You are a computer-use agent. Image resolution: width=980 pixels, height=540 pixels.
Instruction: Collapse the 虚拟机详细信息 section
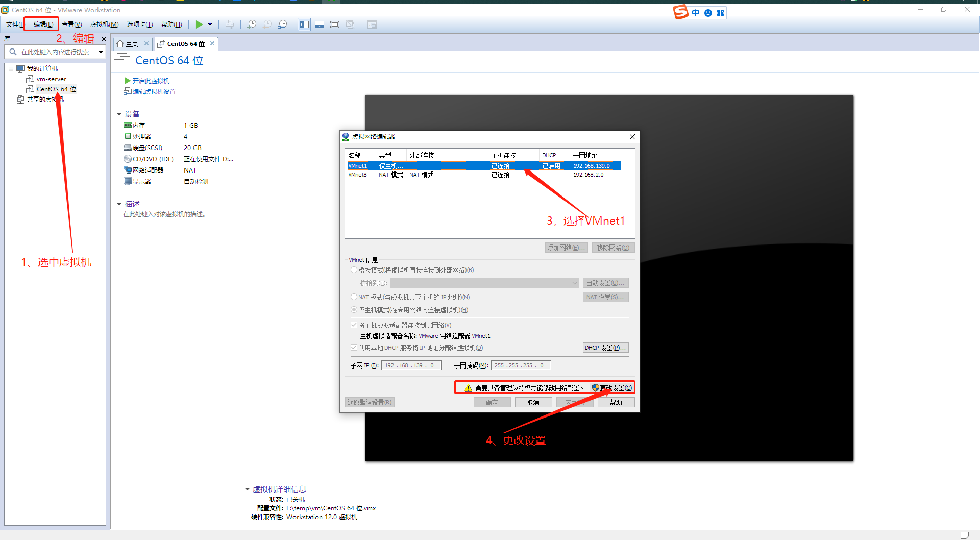pos(248,489)
